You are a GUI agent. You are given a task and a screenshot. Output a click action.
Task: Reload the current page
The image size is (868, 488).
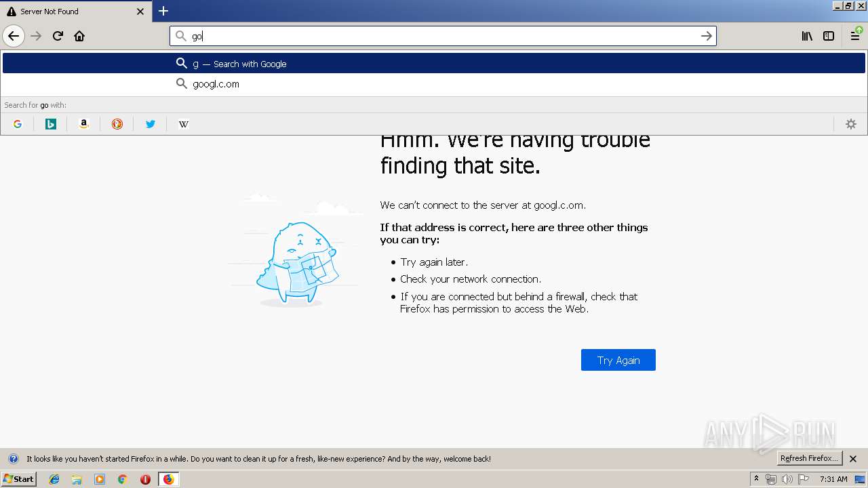(58, 36)
